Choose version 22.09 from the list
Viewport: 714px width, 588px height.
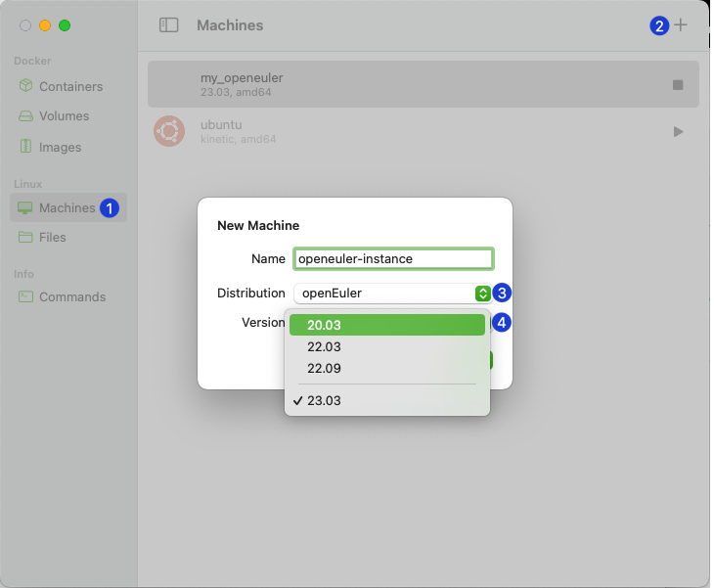pyautogui.click(x=387, y=368)
